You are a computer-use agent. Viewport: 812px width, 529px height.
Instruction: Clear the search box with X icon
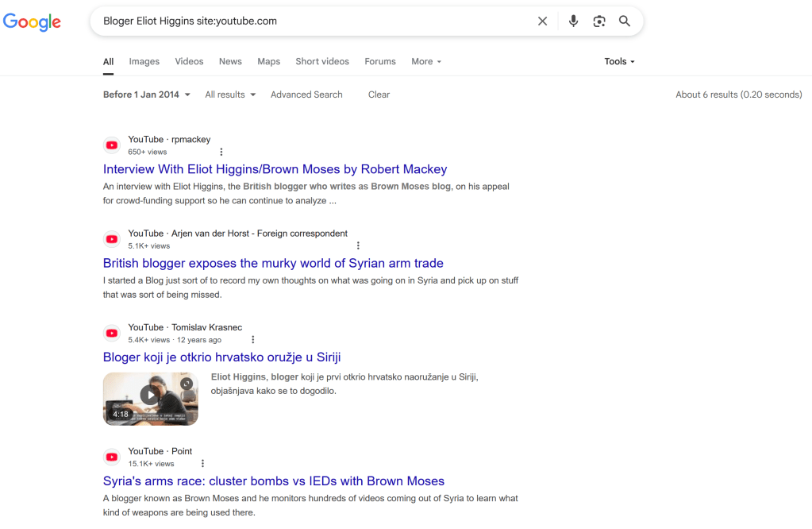click(x=542, y=21)
